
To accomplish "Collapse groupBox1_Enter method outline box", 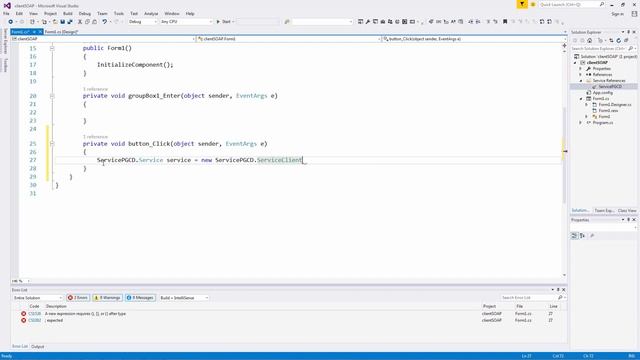I will click(52, 96).
